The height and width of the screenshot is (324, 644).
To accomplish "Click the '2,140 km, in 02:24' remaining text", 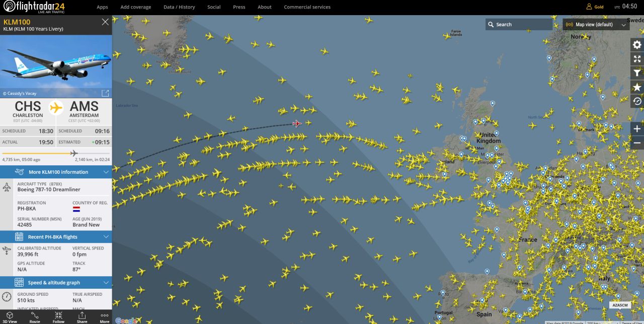I will pos(92,160).
